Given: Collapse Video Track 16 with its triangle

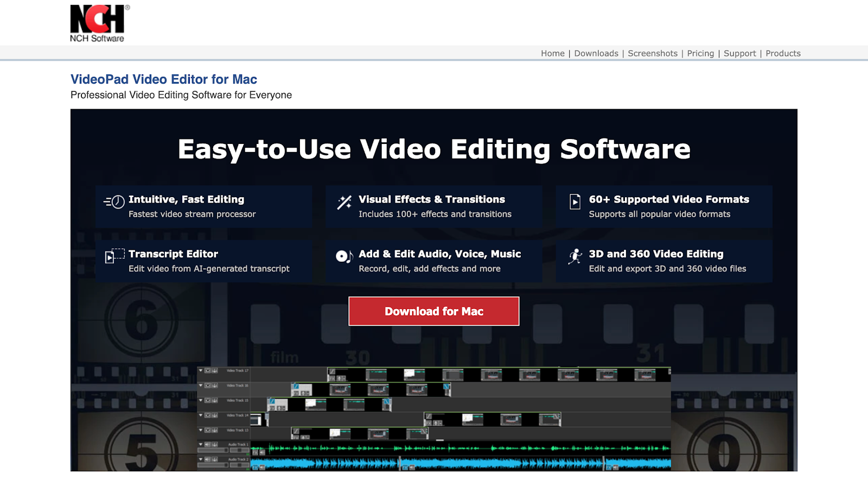Looking at the screenshot, I should [201, 385].
